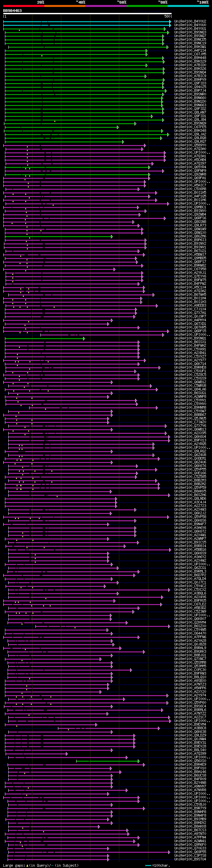Click the Large gaps legend text
Viewport: 212px width, 868px height.
[x=41, y=865]
